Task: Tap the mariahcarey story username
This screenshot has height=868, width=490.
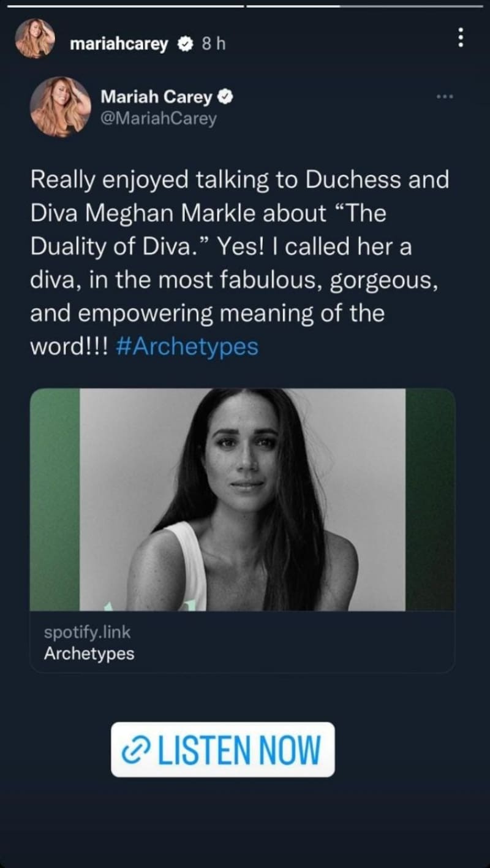Action: tap(119, 44)
